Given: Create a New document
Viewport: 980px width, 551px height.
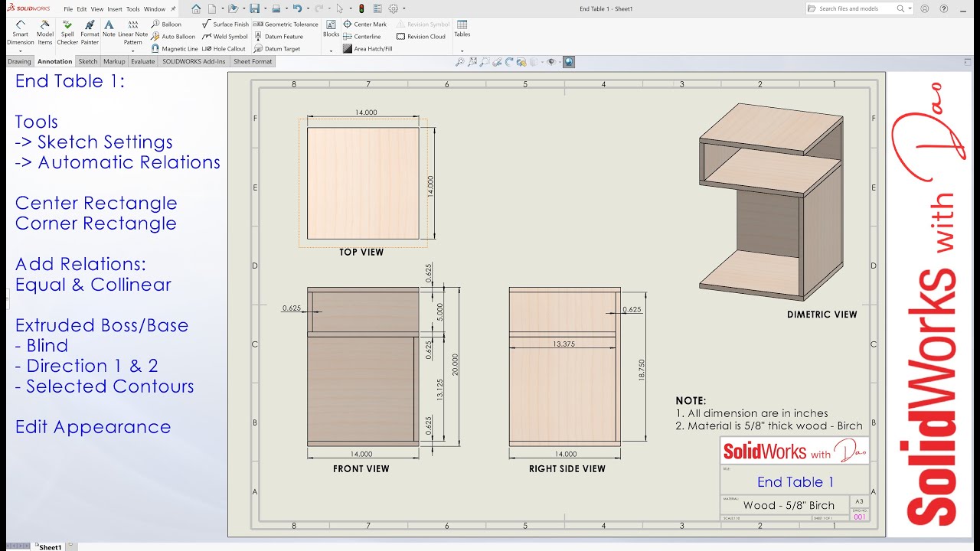Looking at the screenshot, I should pyautogui.click(x=212, y=8).
